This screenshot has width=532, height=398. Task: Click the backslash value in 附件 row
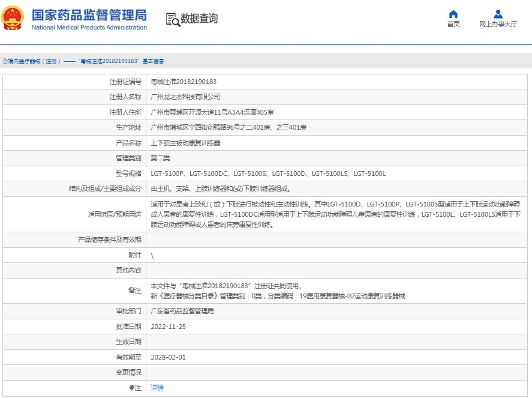152,255
